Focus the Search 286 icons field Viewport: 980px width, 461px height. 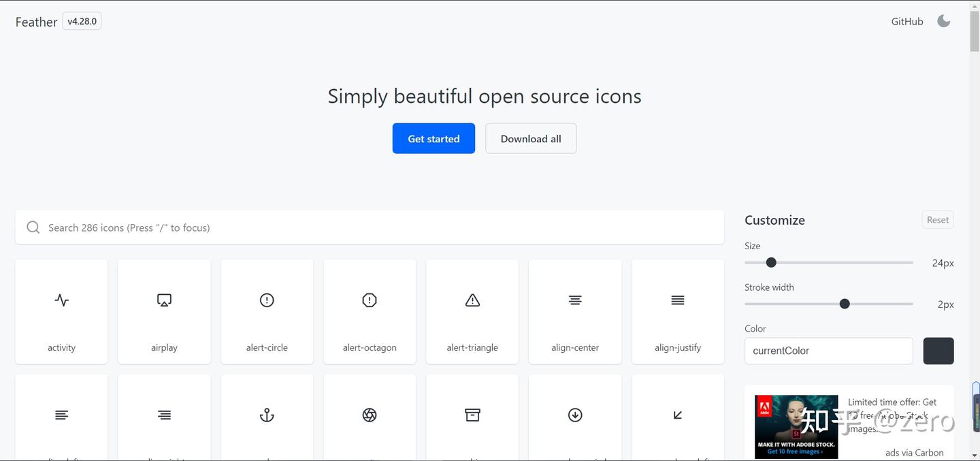tap(370, 227)
